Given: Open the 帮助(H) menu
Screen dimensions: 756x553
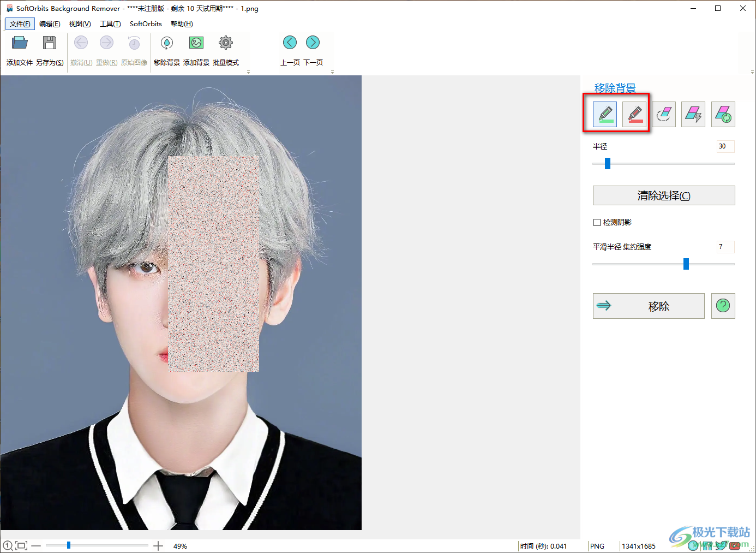Looking at the screenshot, I should click(182, 24).
